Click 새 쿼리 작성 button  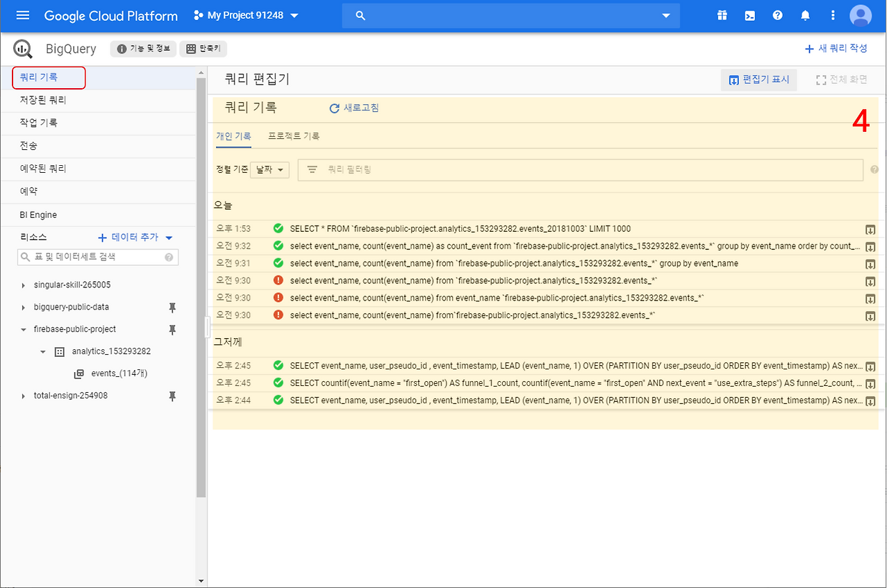[x=836, y=49]
